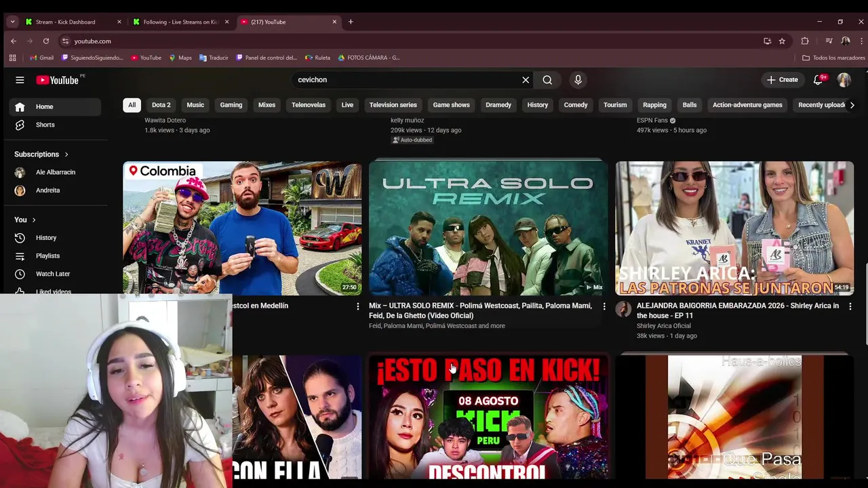
Task: Select the Live filter chip
Action: [x=347, y=105]
